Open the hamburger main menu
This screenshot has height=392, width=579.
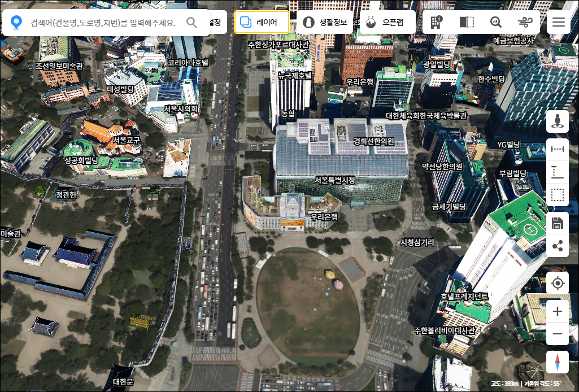(559, 22)
